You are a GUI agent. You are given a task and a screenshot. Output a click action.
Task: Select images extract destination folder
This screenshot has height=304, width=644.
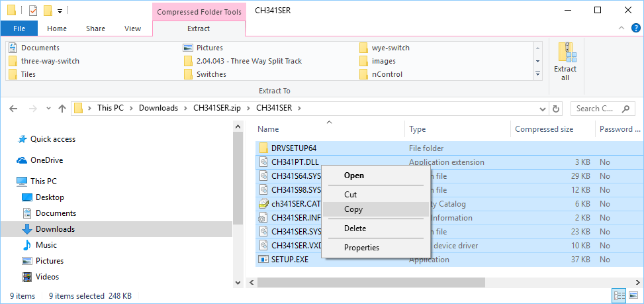(x=377, y=61)
